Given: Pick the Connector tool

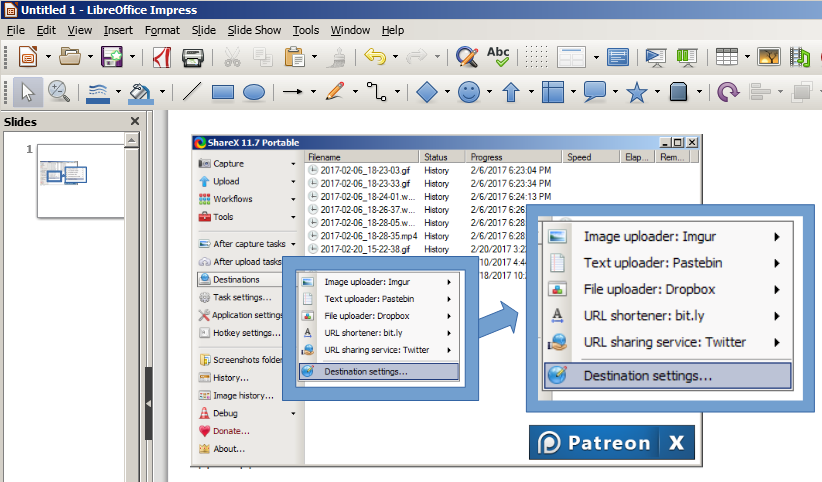Looking at the screenshot, I should [376, 92].
